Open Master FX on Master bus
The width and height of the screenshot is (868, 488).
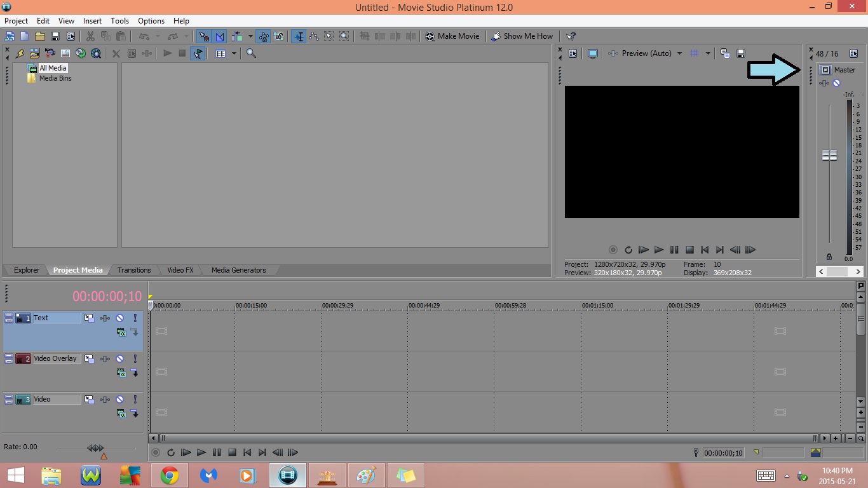[x=825, y=83]
